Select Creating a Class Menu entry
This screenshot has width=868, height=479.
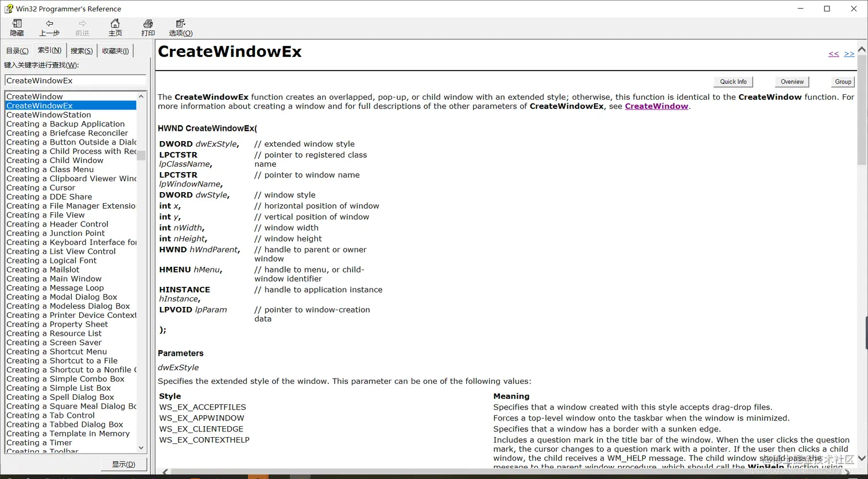tap(71, 169)
